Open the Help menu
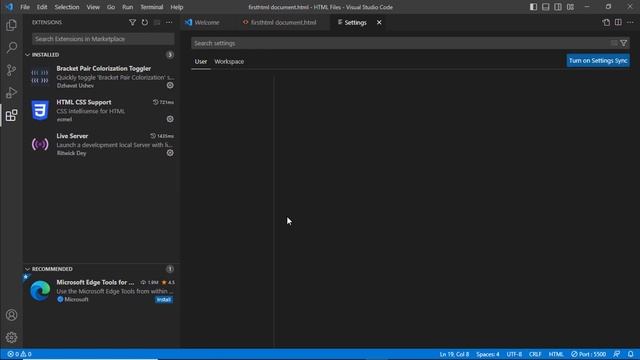This screenshot has height=360, width=640. pyautogui.click(x=177, y=7)
